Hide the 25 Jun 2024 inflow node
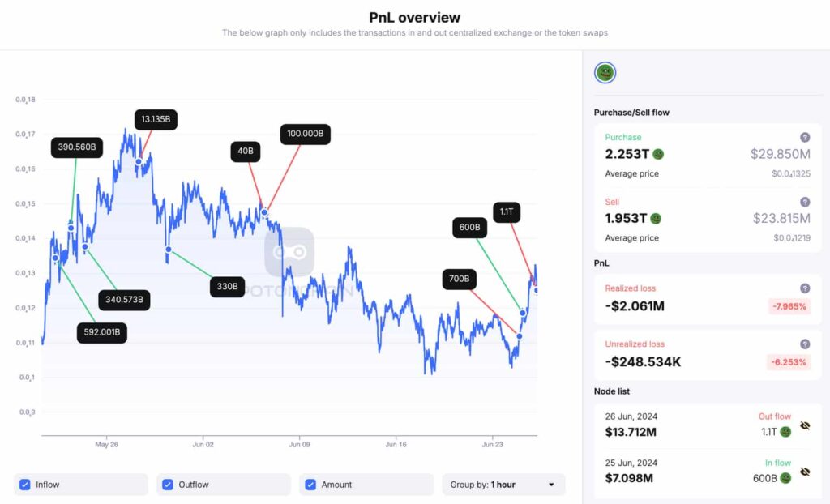 point(805,472)
